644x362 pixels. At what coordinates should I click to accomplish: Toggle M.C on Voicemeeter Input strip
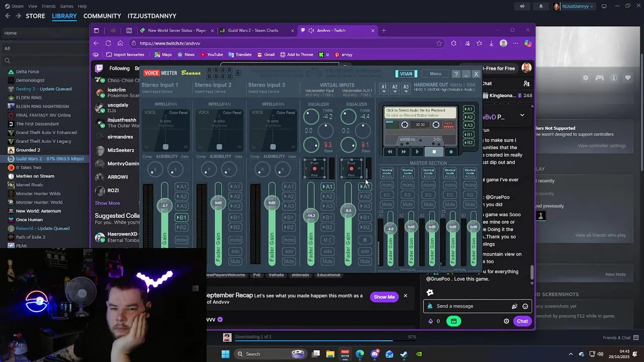[x=328, y=240]
